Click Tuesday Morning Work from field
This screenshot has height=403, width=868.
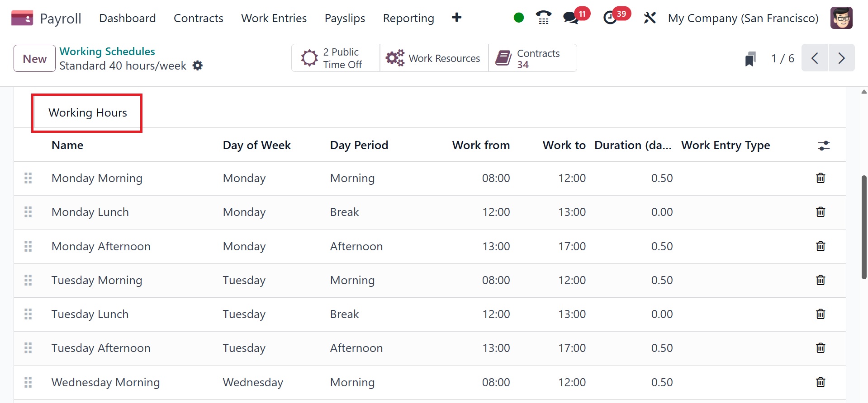496,280
